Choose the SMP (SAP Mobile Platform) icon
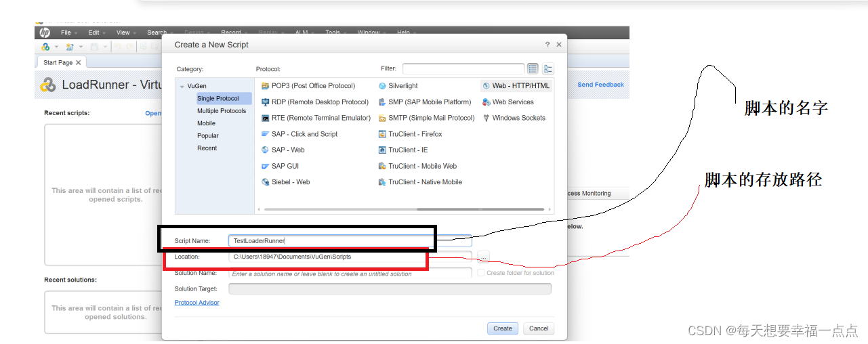 tap(382, 102)
